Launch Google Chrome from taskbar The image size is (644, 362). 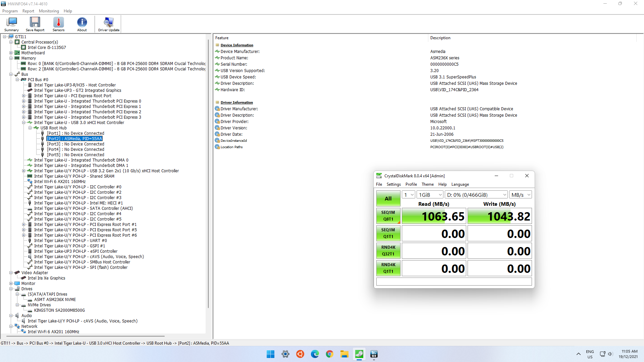point(330,354)
